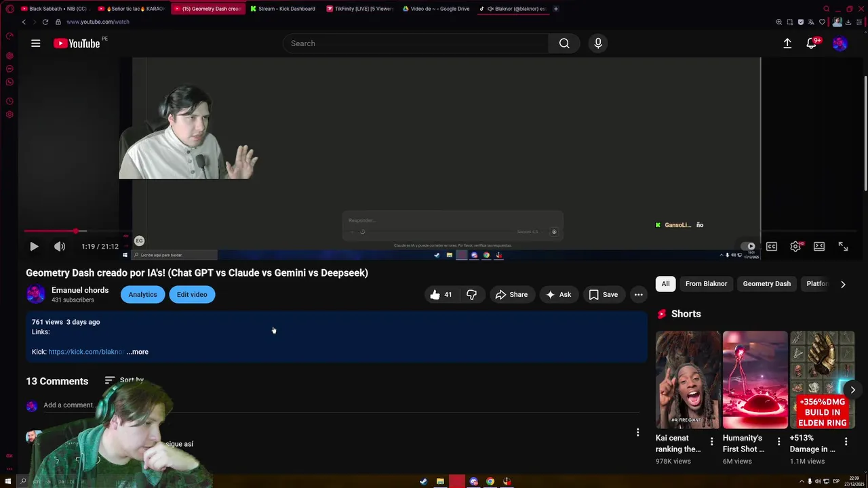Viewport: 868px width, 488px height.
Task: Open the Sort by comments dropdown
Action: pyautogui.click(x=125, y=380)
